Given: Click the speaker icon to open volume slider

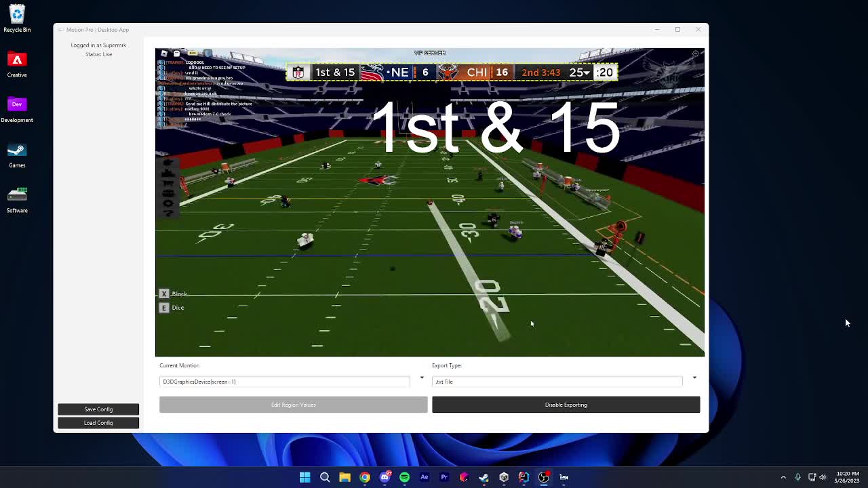Looking at the screenshot, I should tap(822, 477).
